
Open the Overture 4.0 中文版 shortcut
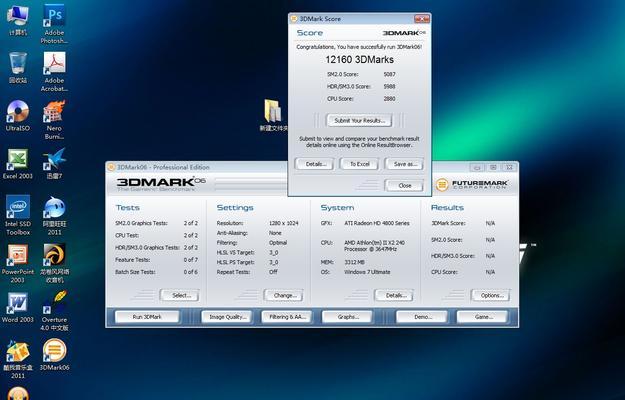click(x=54, y=311)
